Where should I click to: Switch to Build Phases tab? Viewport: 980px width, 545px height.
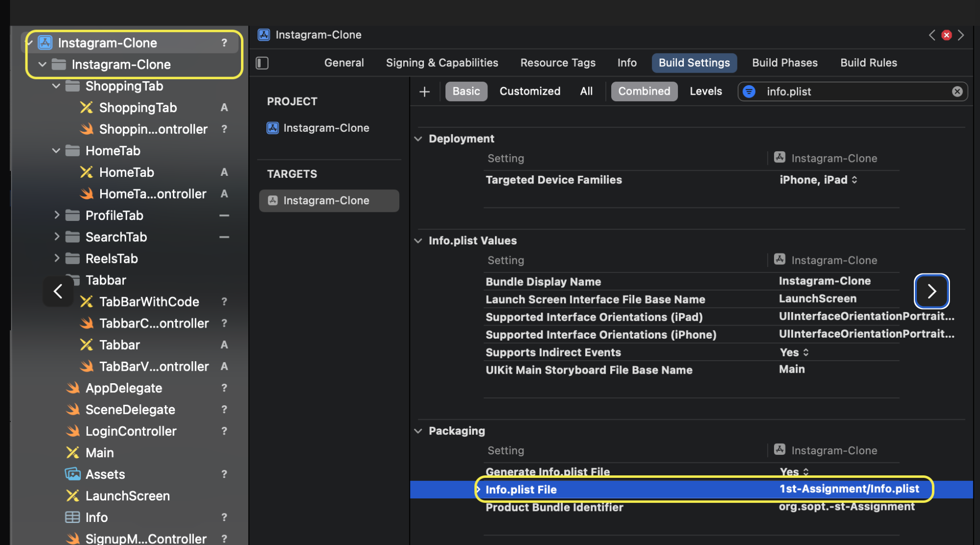tap(785, 63)
